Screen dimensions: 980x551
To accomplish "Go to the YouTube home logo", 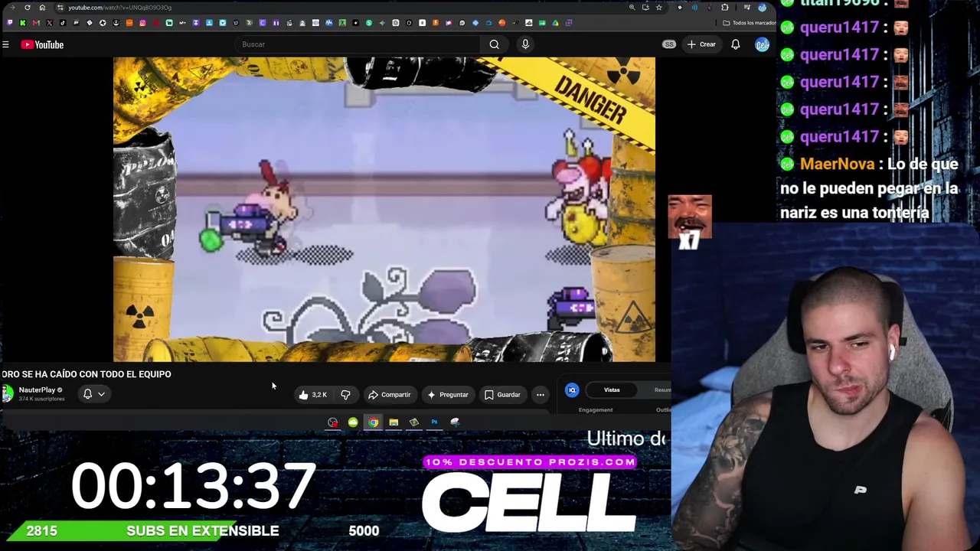I will [42, 44].
